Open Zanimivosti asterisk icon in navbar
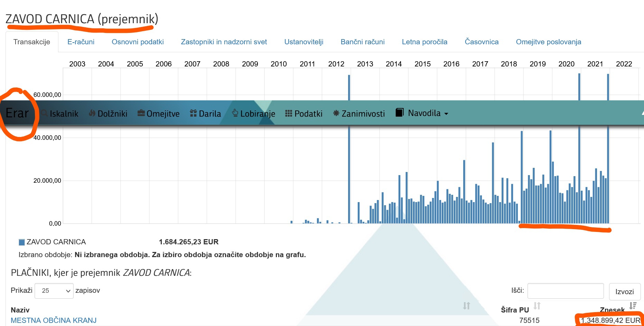 (x=336, y=113)
